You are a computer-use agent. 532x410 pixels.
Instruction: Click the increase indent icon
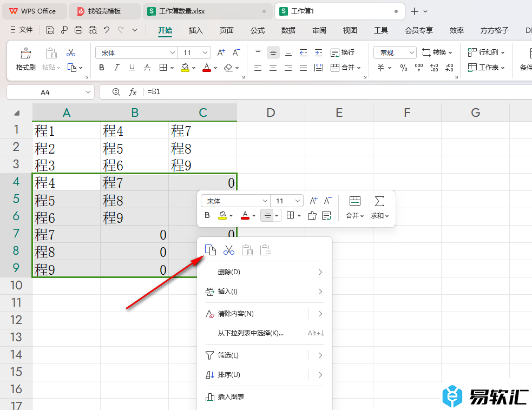pyautogui.click(x=318, y=52)
